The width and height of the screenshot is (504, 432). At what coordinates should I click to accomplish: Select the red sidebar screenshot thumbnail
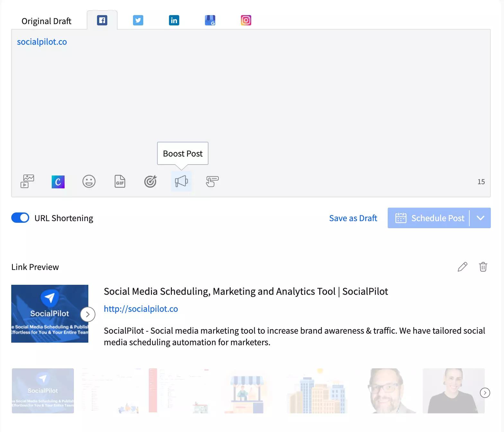(x=179, y=391)
